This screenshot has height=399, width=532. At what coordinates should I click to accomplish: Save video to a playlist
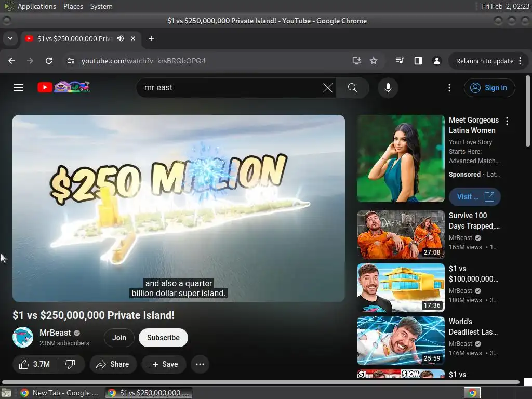[164, 364]
